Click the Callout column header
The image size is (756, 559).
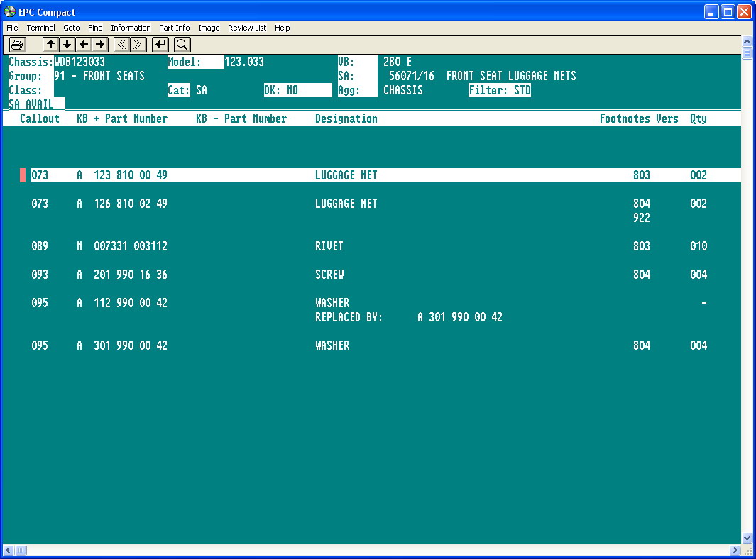click(40, 118)
